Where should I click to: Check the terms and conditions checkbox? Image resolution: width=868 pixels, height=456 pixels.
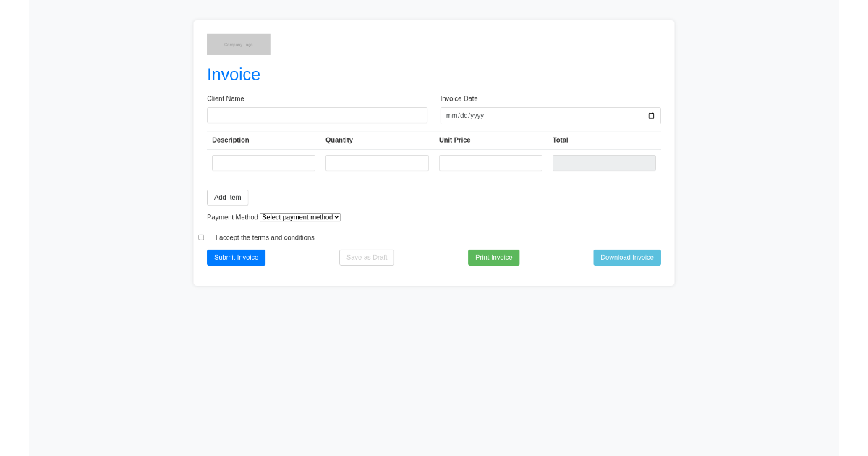(x=201, y=237)
